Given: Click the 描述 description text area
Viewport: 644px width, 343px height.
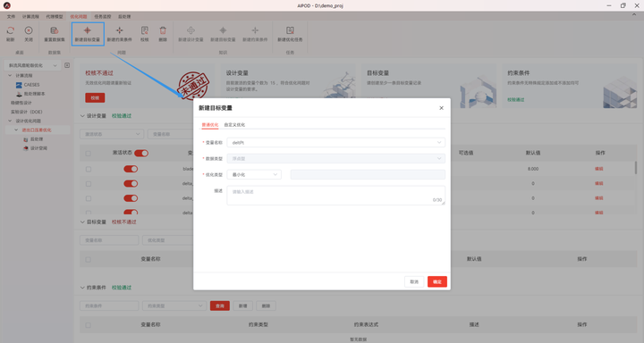Looking at the screenshot, I should 336,196.
